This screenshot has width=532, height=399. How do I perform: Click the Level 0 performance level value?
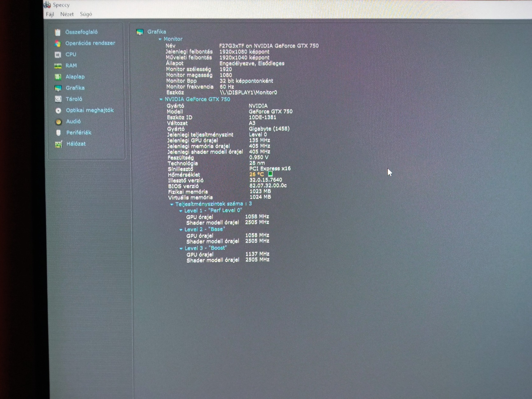(258, 135)
